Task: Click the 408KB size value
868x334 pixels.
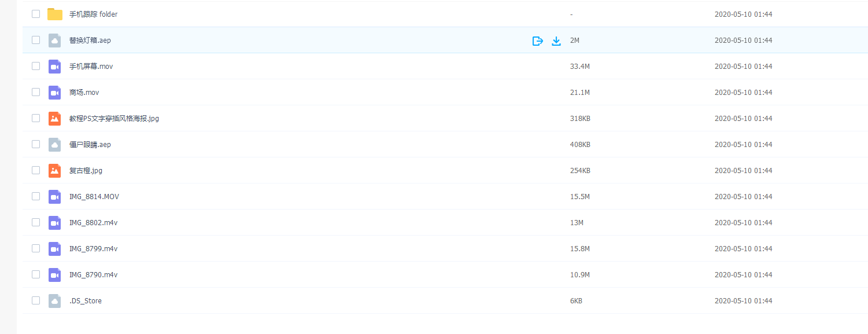Action: (580, 145)
